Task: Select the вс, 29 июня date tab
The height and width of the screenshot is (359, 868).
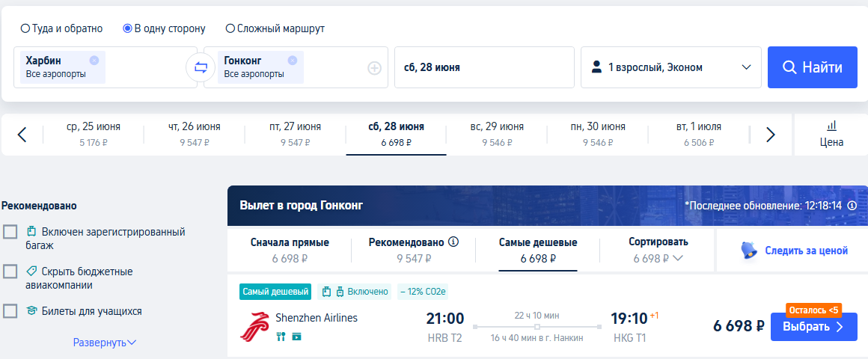Action: coord(497,135)
